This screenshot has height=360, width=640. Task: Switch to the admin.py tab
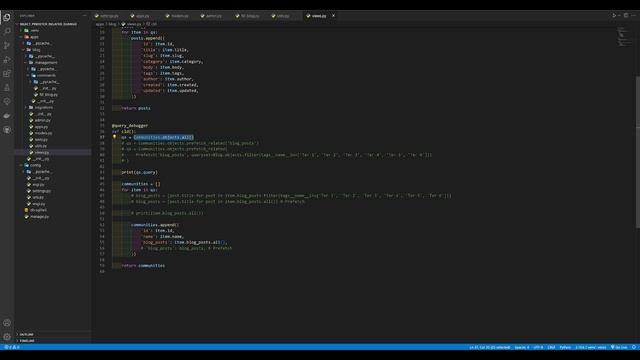211,16
